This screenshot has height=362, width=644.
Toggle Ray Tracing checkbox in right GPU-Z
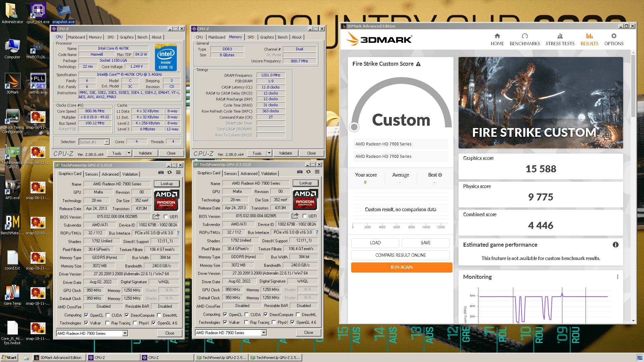(x=247, y=322)
